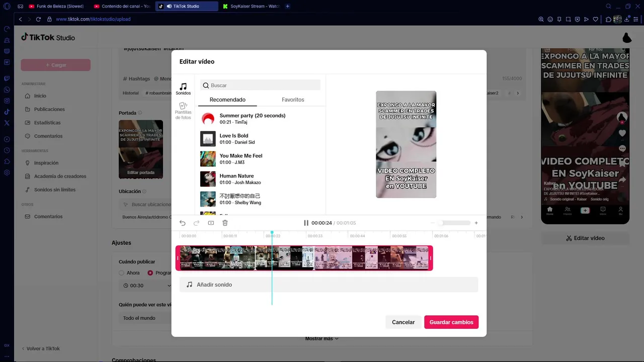The width and height of the screenshot is (644, 362).
Task: Open Academia de creadores
Action: tap(55, 176)
